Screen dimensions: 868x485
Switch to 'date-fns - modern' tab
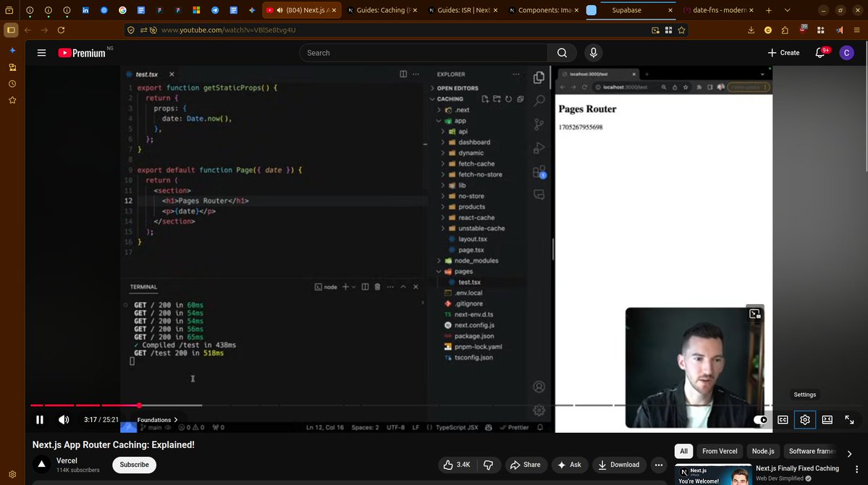coord(719,10)
